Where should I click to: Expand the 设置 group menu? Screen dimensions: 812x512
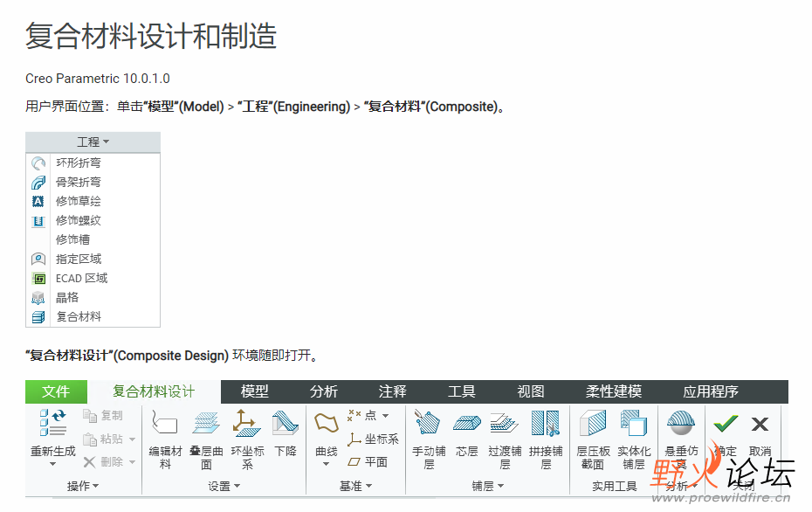[224, 486]
